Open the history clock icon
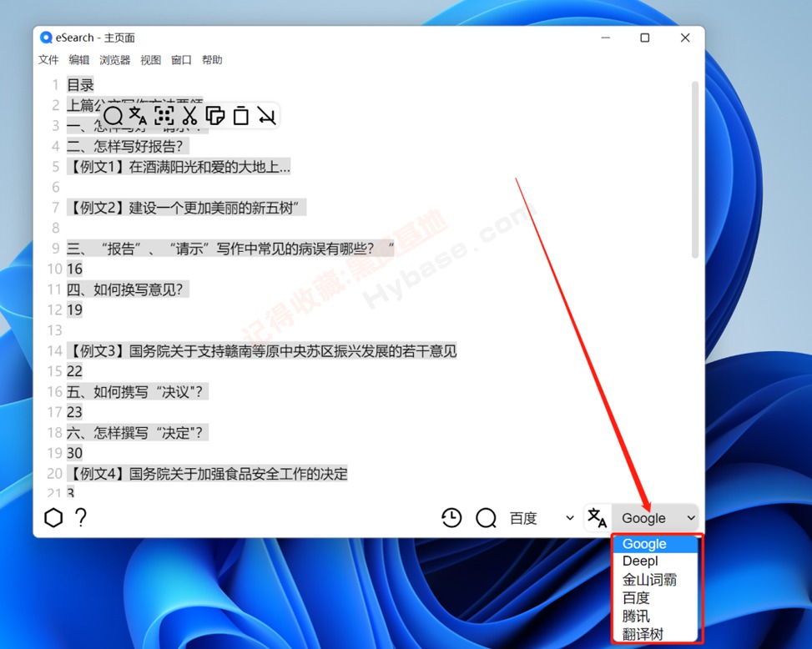 coord(451,517)
